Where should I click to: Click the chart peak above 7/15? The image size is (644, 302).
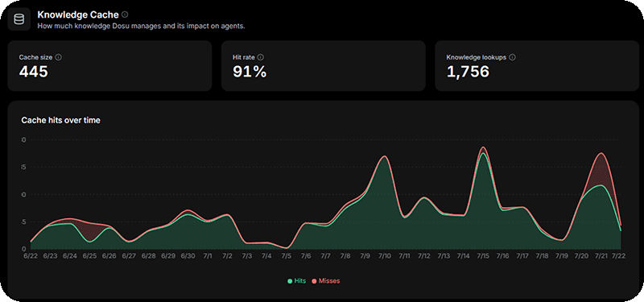(484, 148)
